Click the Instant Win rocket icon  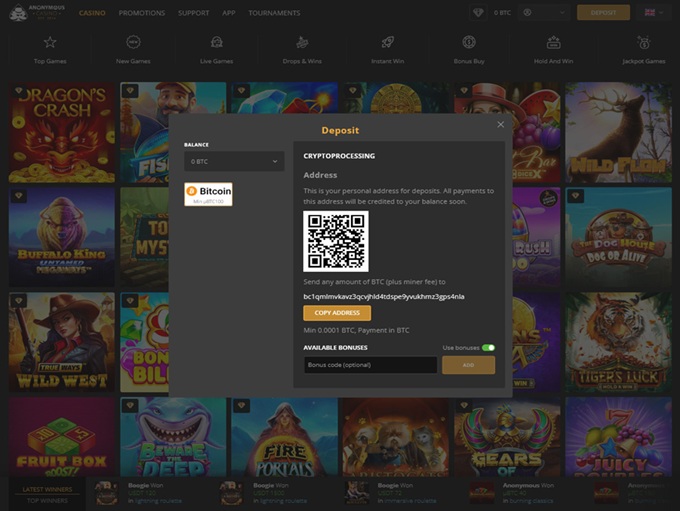[386, 43]
